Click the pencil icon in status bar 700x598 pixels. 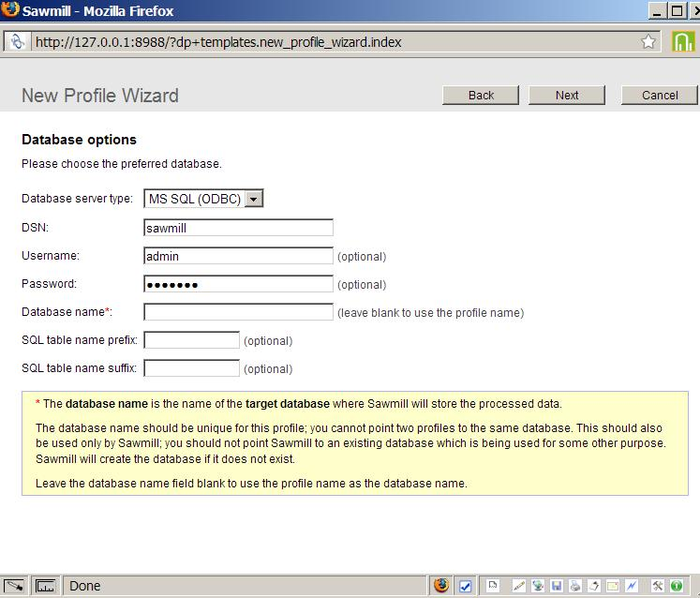518,586
